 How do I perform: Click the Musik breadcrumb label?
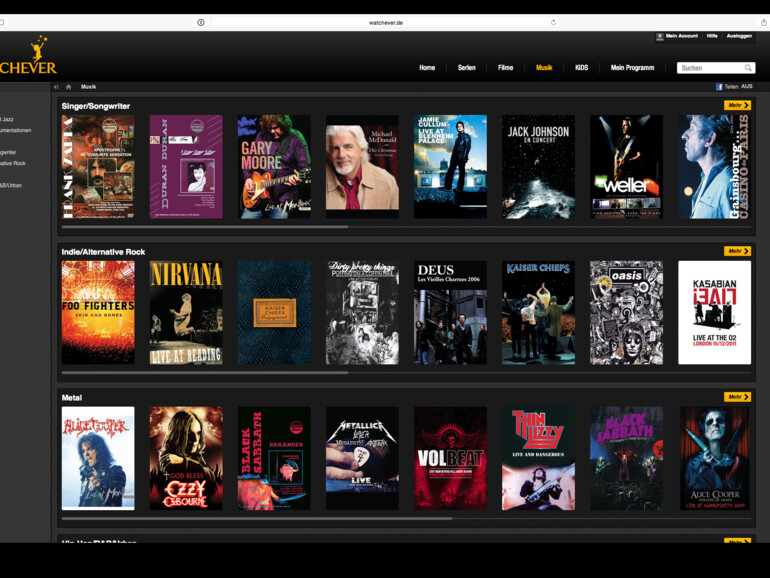88,87
